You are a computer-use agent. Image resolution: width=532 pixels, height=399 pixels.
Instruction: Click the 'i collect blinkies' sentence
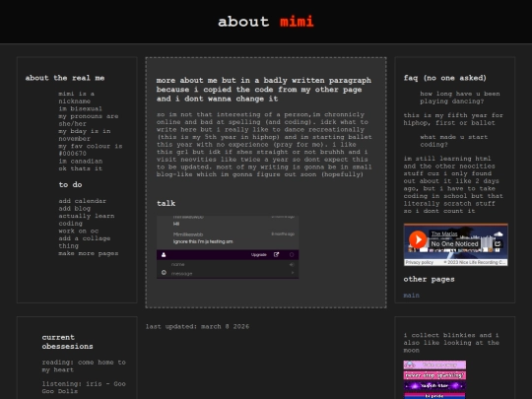click(451, 343)
